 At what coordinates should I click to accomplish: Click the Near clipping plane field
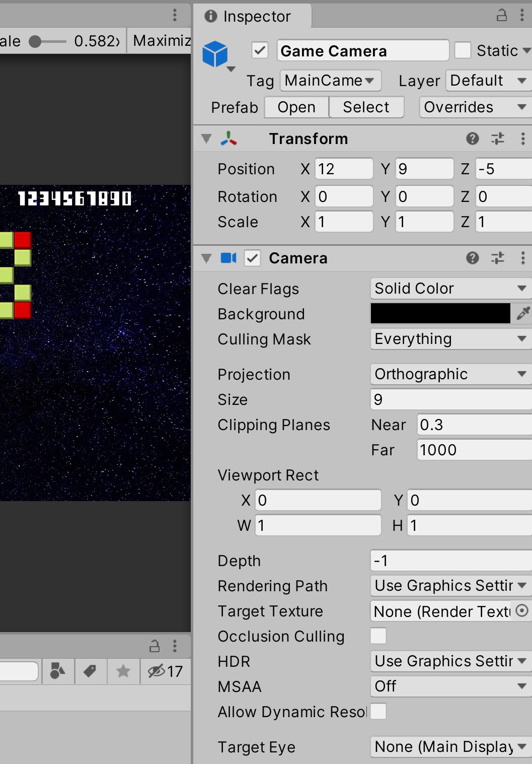click(474, 424)
